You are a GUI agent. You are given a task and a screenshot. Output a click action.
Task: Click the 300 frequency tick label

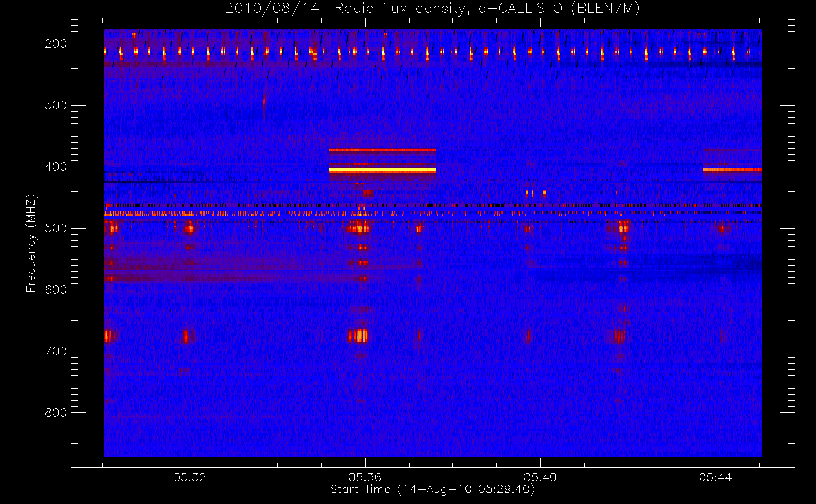(56, 105)
